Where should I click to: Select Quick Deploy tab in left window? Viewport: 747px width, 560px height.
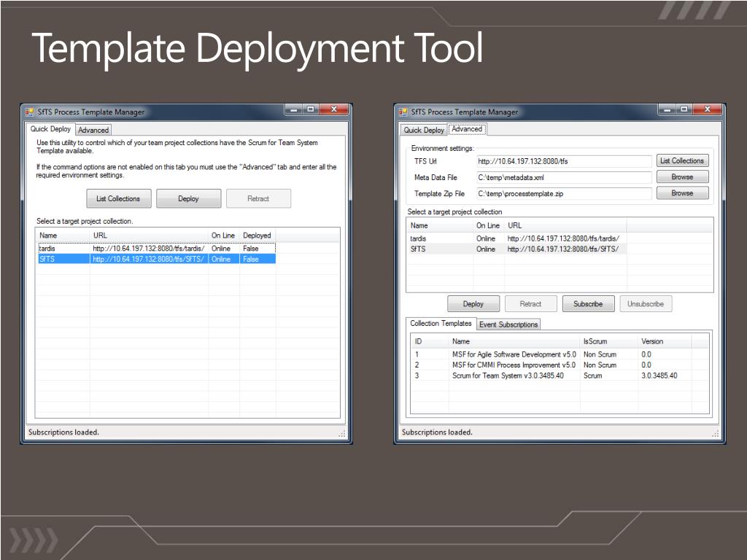(x=50, y=129)
